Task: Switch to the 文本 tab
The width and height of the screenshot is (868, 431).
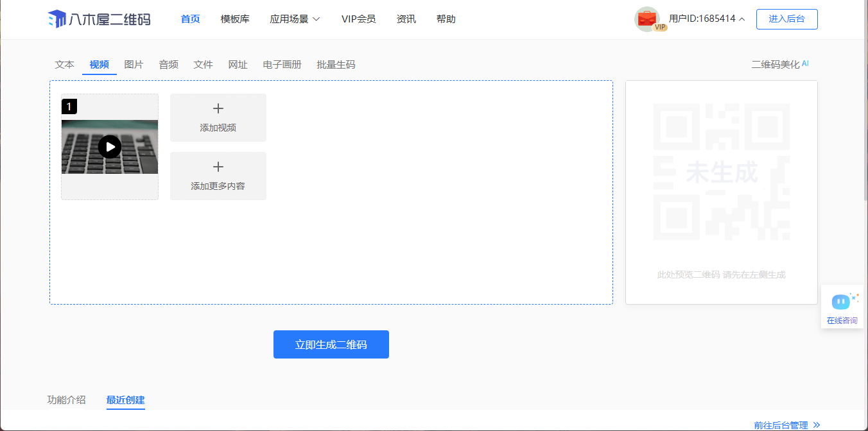Action: (x=65, y=65)
